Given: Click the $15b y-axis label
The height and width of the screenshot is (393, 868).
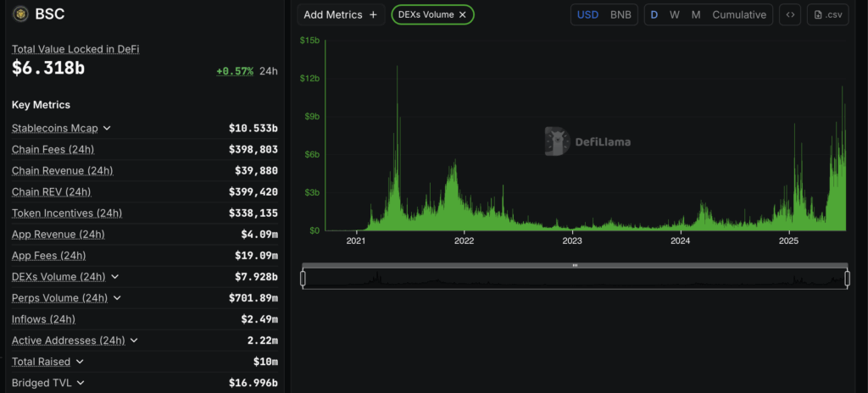Looking at the screenshot, I should (x=309, y=40).
